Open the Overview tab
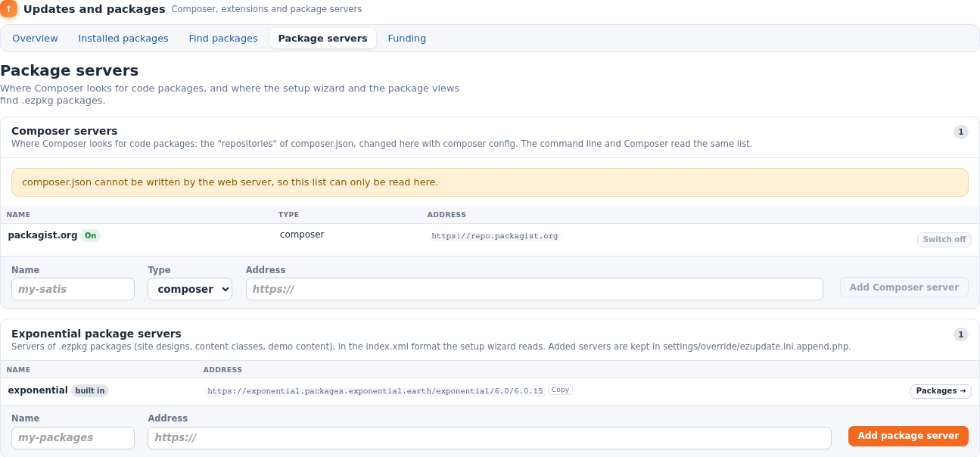Screen dimensions: 980x457 (x=35, y=38)
